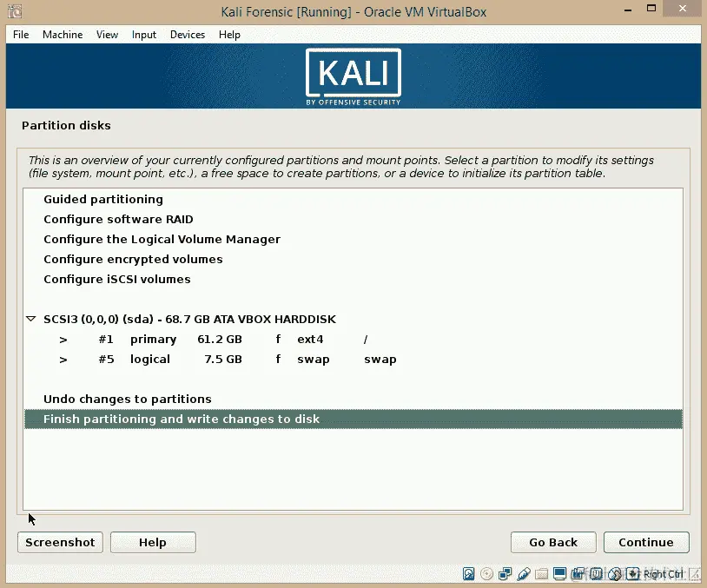The image size is (707, 588).
Task: Open the File menu
Action: 21,35
